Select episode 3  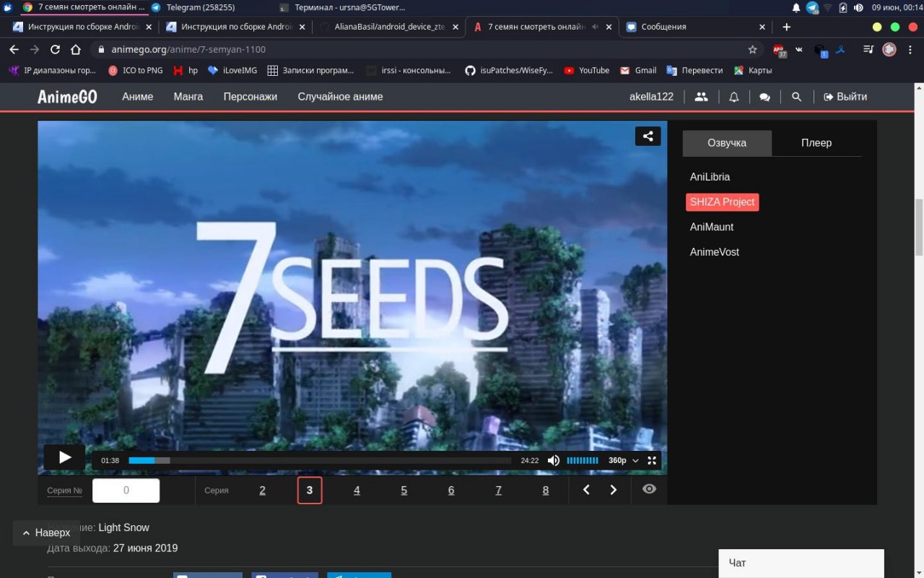(310, 490)
